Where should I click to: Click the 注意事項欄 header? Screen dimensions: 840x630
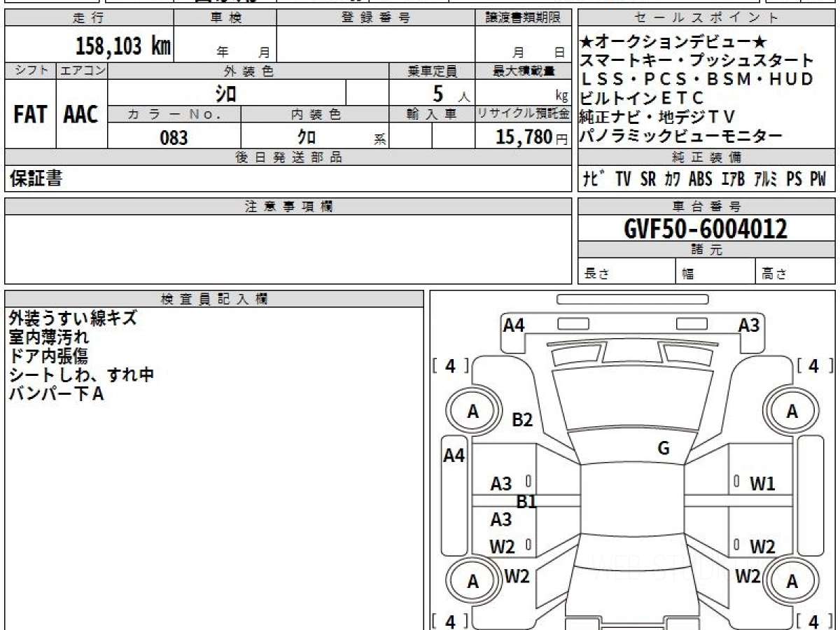tap(288, 206)
